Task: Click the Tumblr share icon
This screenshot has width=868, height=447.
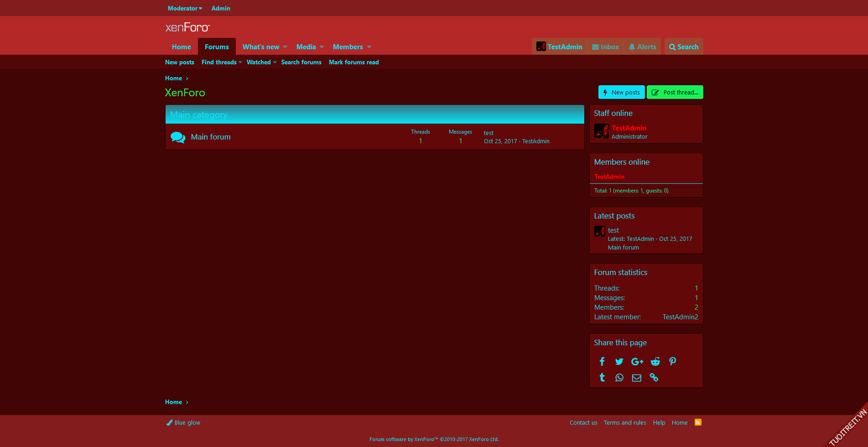Action: point(602,378)
